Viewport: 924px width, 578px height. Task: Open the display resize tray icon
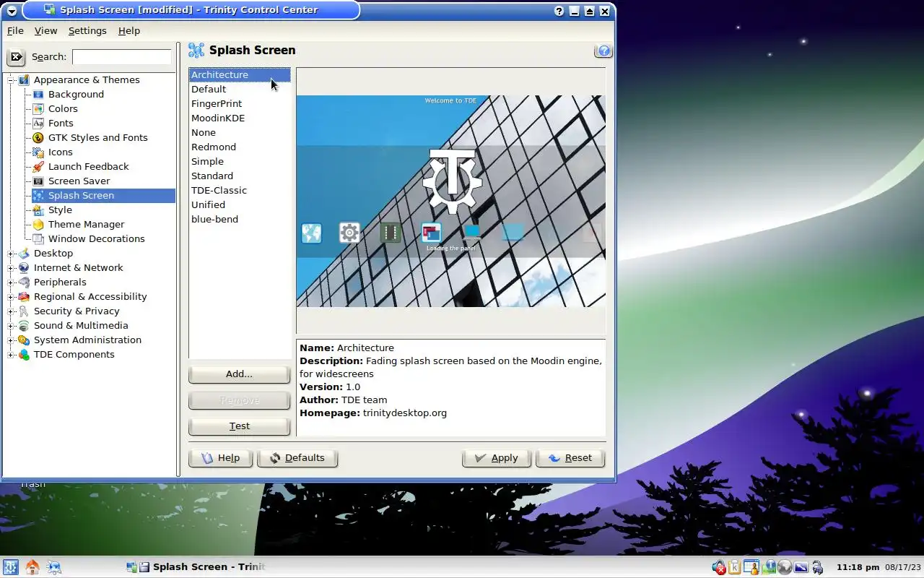[801, 567]
